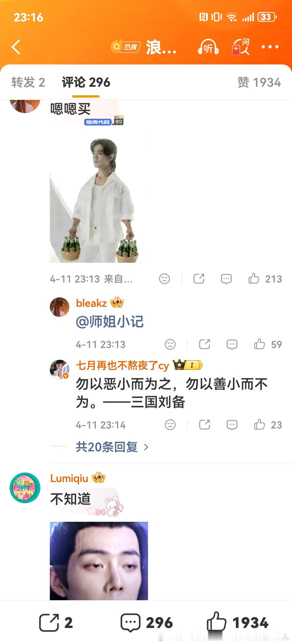The image size is (292, 644).
Task: Open the three-dot more options menu
Action: 270,47
